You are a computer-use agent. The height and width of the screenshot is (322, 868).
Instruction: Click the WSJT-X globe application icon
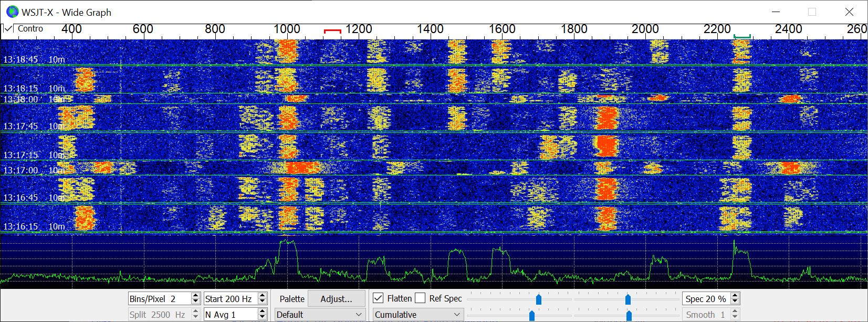coord(12,12)
